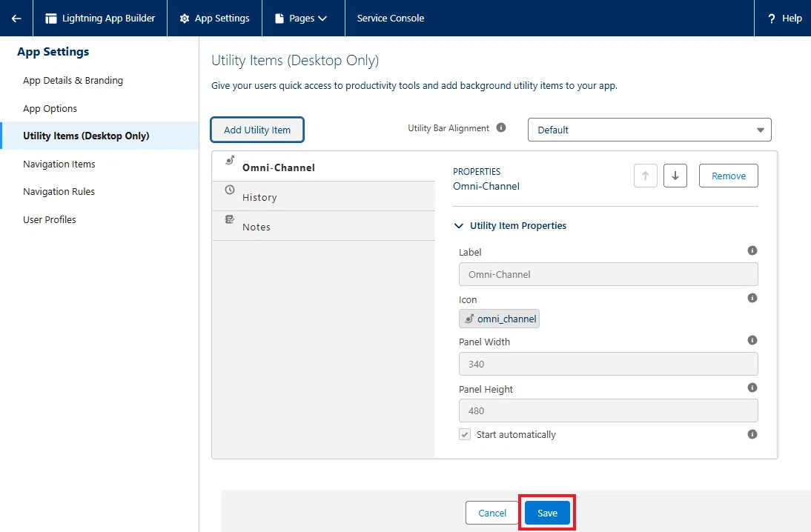Click the Pages document icon
Screen dimensions: 811x532
tap(279, 19)
